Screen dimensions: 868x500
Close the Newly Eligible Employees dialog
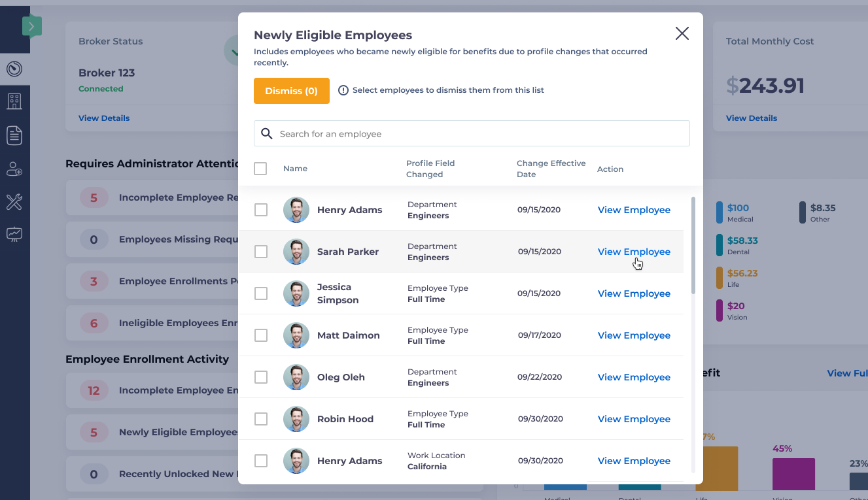[682, 33]
